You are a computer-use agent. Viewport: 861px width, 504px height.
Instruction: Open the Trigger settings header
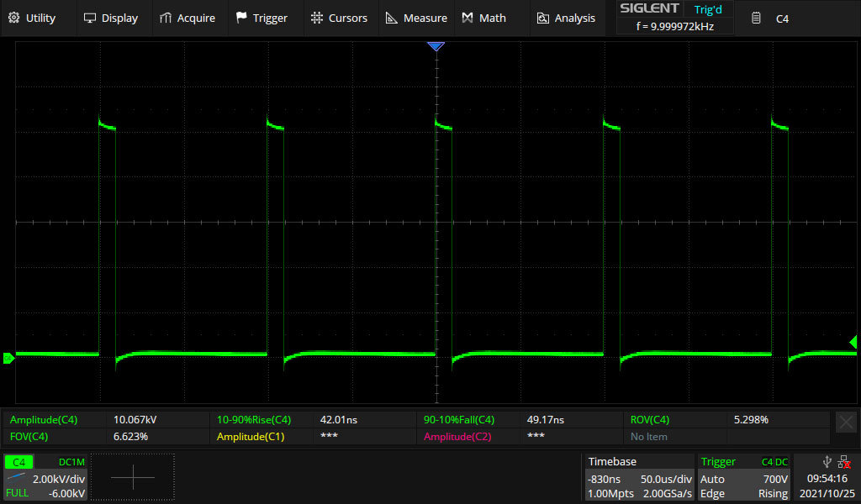(718, 462)
